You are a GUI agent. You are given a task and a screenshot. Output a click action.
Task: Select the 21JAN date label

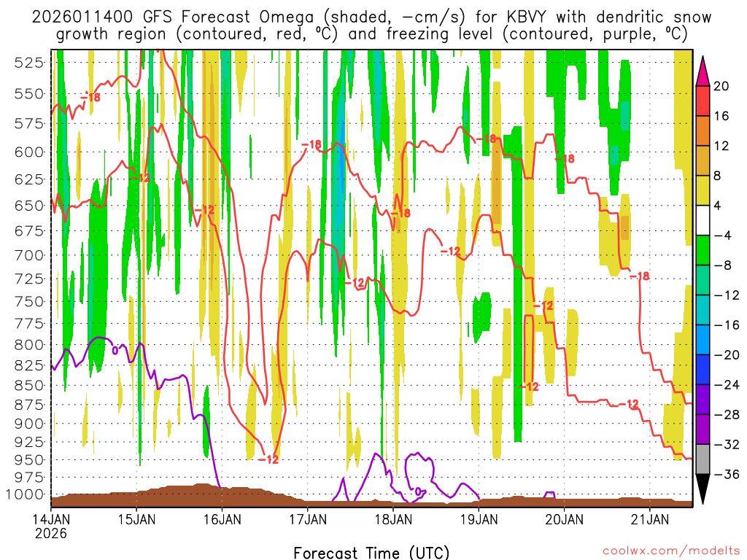coord(650,519)
